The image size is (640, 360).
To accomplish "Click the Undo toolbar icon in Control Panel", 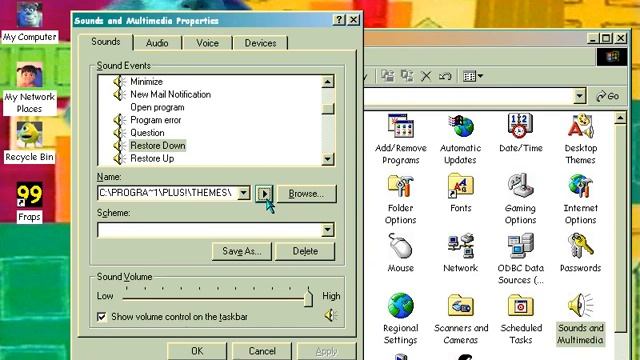I will tap(445, 76).
